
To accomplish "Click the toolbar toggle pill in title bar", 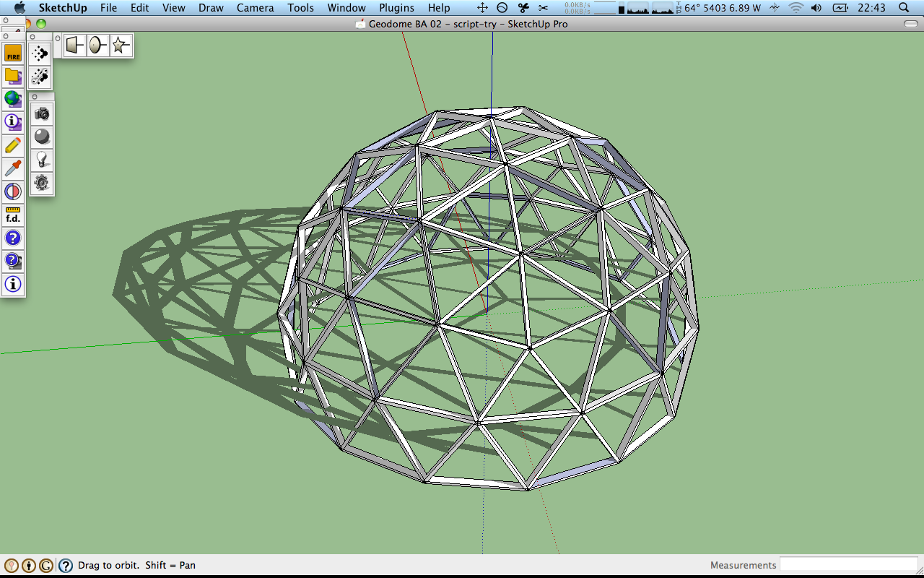I will 911,24.
